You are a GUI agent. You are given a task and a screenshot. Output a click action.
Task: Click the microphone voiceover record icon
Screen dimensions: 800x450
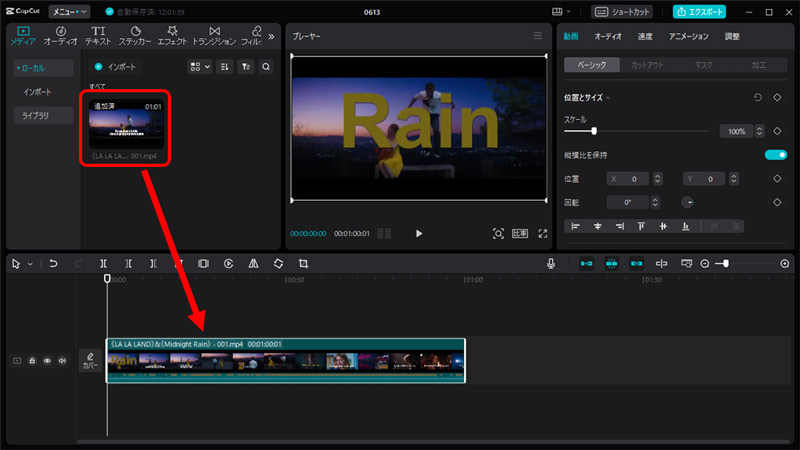tap(551, 263)
